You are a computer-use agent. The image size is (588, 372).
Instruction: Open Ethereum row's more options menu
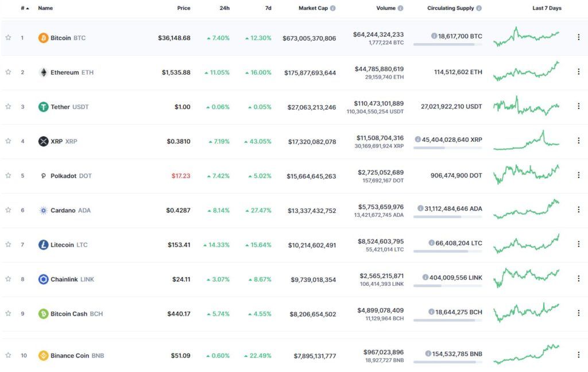(579, 72)
